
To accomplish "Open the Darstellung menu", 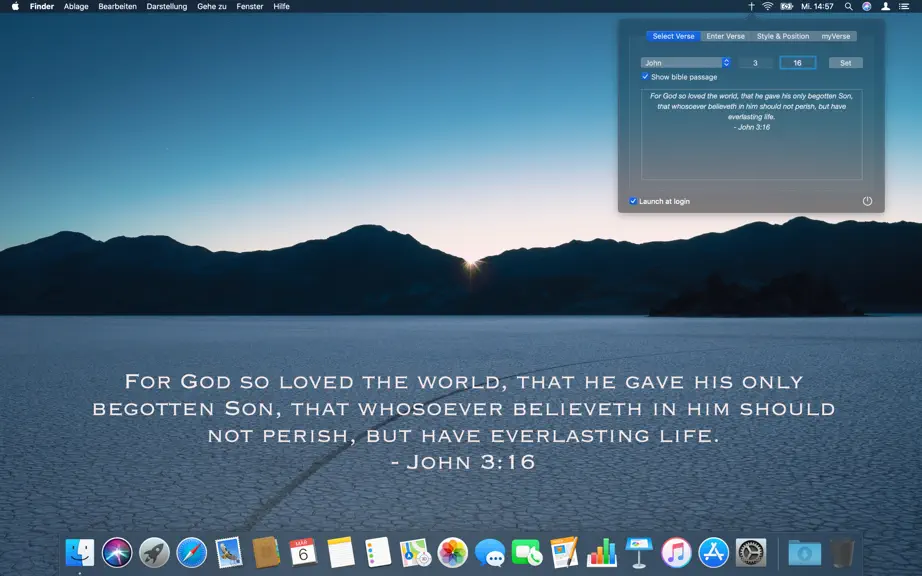I will click(166, 6).
